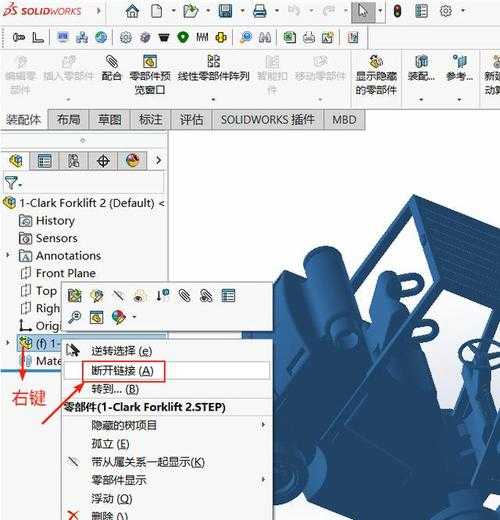Viewport: 500px width, 520px height.
Task: Create a new document with the New icon
Action: point(157,11)
